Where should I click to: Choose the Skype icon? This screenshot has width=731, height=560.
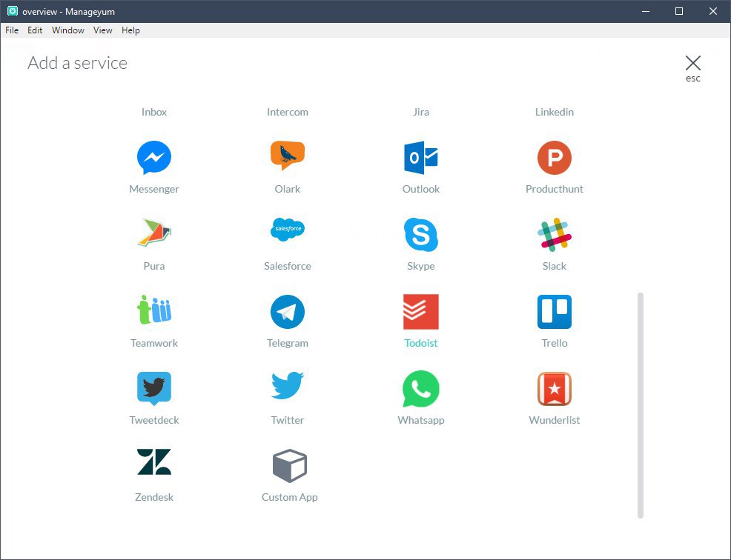421,234
